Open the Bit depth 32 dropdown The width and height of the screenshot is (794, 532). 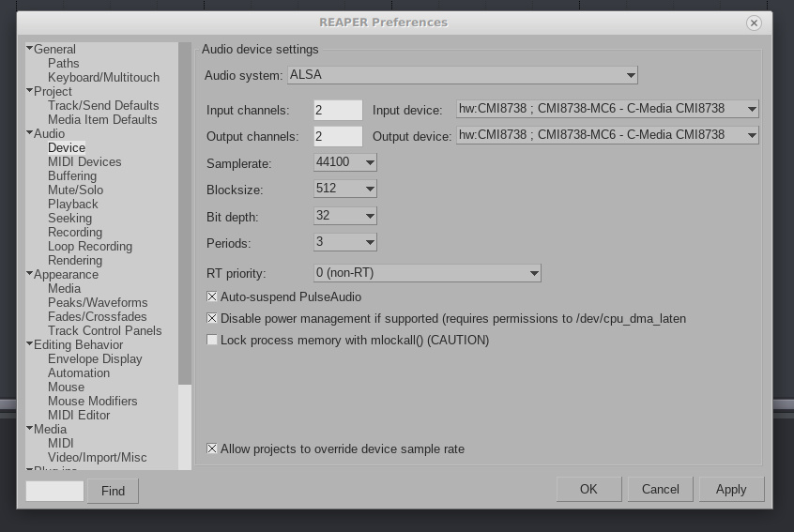[344, 216]
